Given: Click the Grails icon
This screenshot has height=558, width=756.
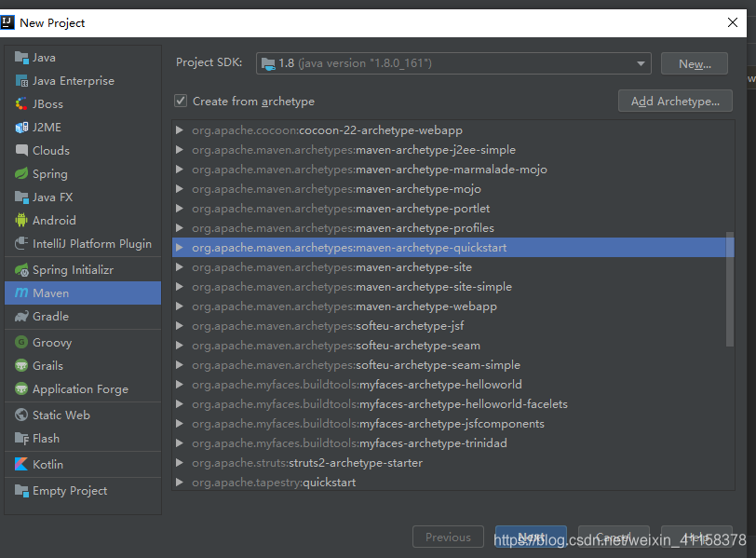Looking at the screenshot, I should pyautogui.click(x=21, y=365).
